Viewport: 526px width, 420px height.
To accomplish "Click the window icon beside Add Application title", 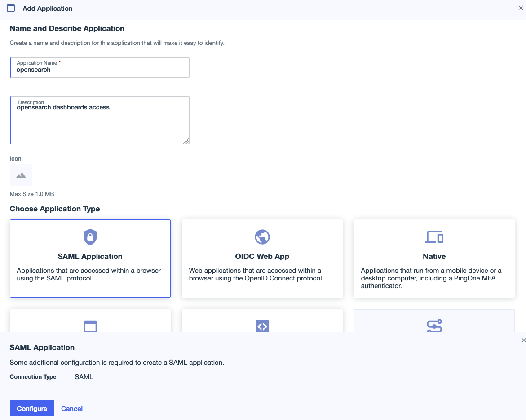I will point(11,8).
